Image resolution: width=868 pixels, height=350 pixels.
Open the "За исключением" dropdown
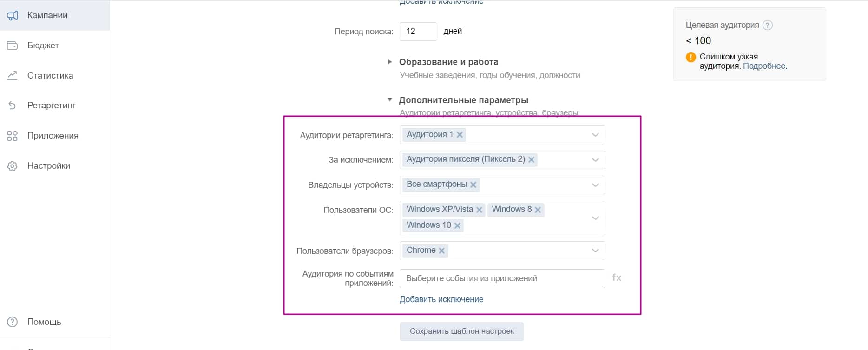pyautogui.click(x=595, y=159)
